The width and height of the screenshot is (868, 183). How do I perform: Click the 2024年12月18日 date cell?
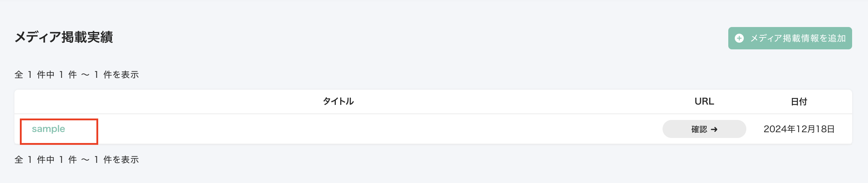[799, 129]
